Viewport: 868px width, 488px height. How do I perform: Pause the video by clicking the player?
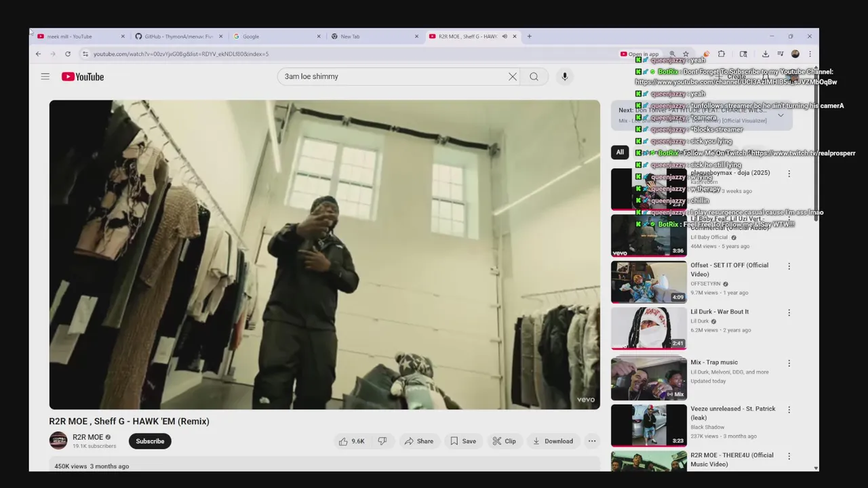(324, 255)
